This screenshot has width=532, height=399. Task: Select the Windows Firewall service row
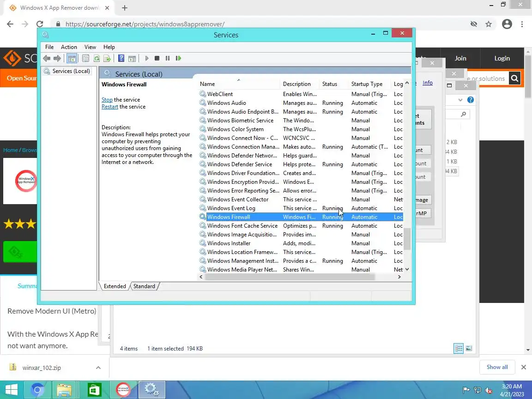coord(301,217)
